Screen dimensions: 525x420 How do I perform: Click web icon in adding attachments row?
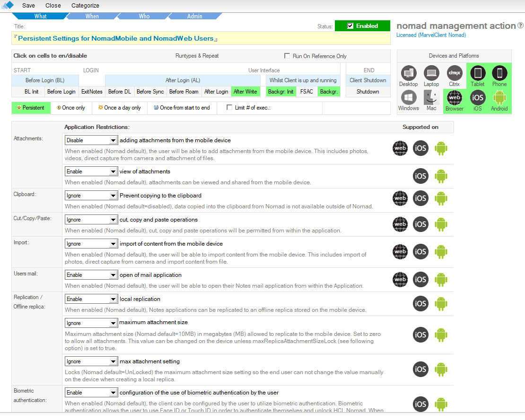click(x=400, y=148)
